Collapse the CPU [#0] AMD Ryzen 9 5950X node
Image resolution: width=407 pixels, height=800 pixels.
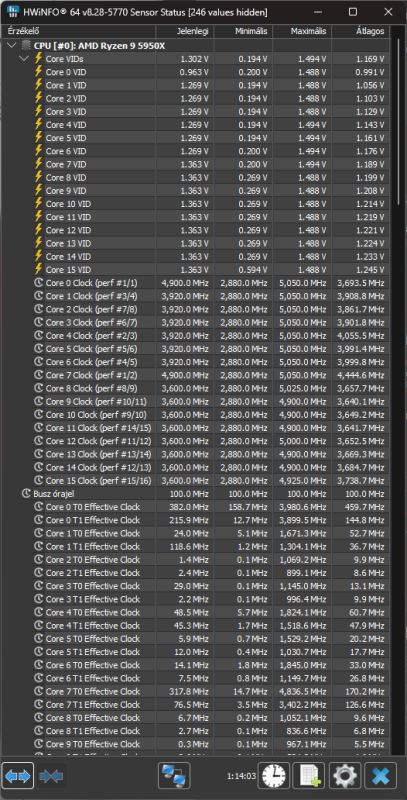[12, 45]
